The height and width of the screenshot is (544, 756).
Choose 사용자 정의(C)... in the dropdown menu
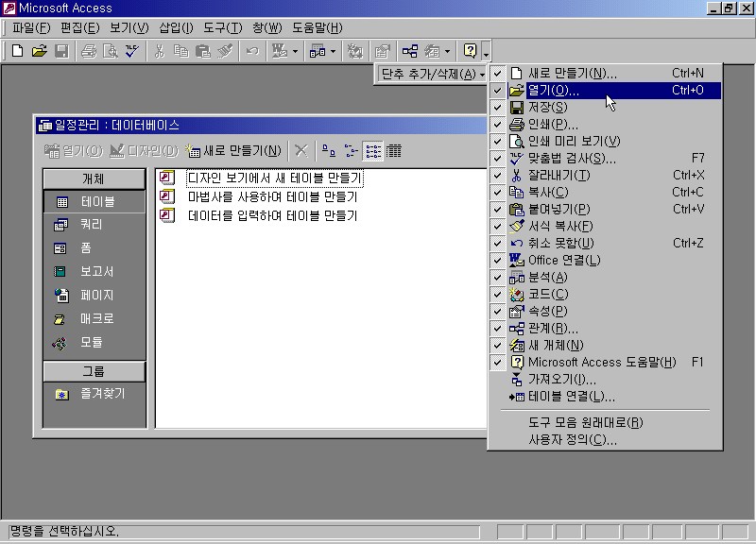point(606,439)
